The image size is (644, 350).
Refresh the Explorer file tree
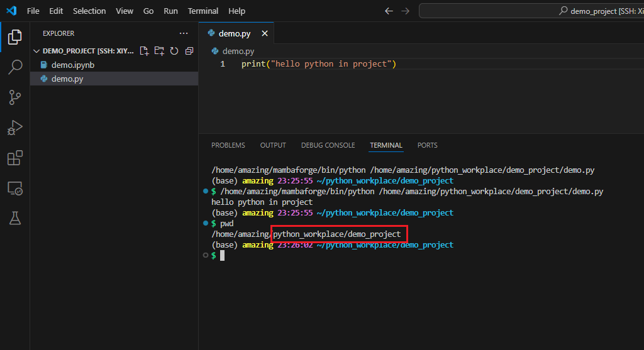tap(174, 51)
